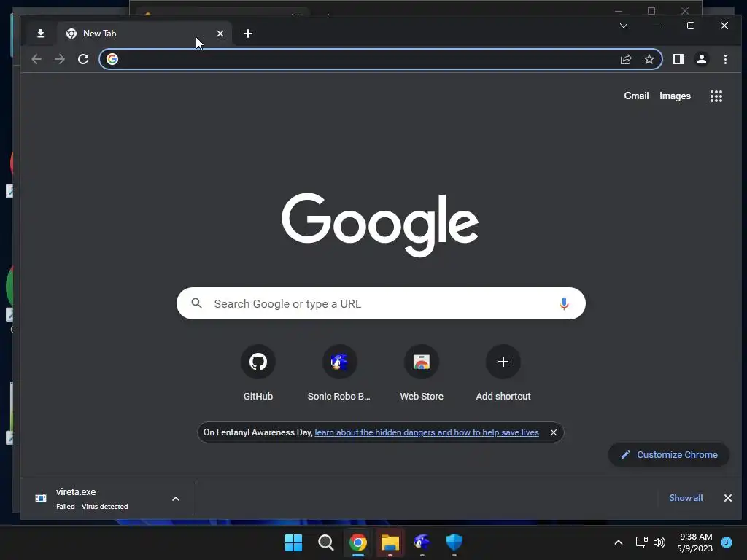
Task: Open a new tab with plus button
Action: point(248,34)
